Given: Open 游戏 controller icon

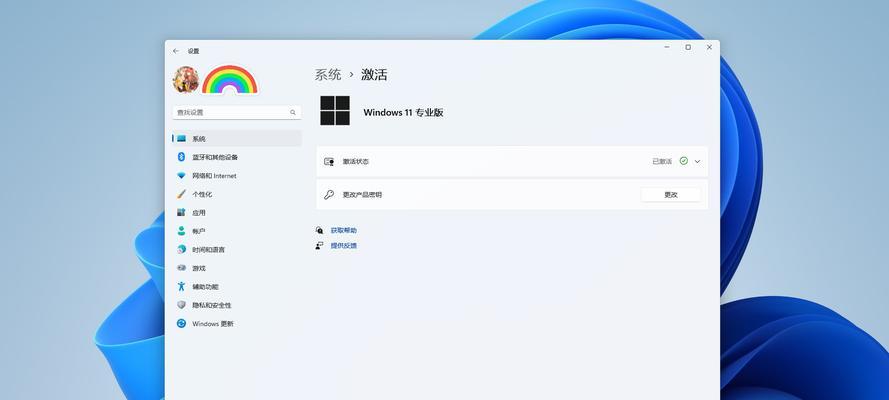Looking at the screenshot, I should pyautogui.click(x=181, y=268).
